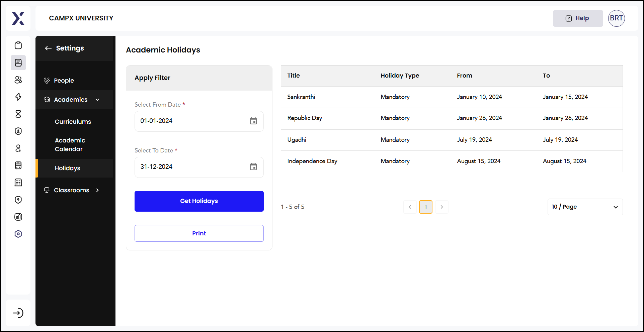Open the Classrooms menu item
This screenshot has width=644, height=332.
[72, 190]
